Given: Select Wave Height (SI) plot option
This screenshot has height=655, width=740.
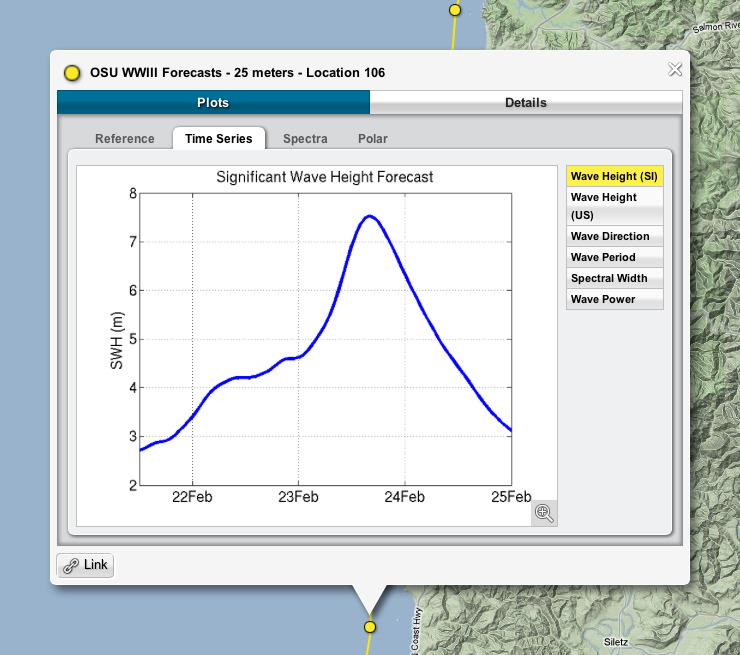Looking at the screenshot, I should point(614,176).
